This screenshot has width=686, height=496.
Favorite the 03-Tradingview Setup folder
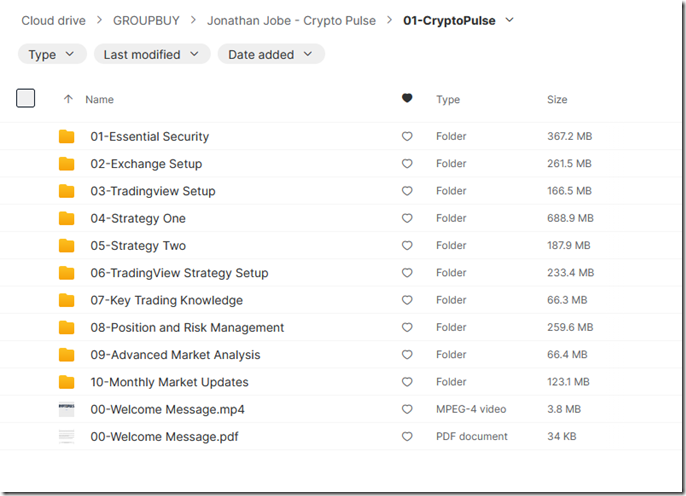407,191
